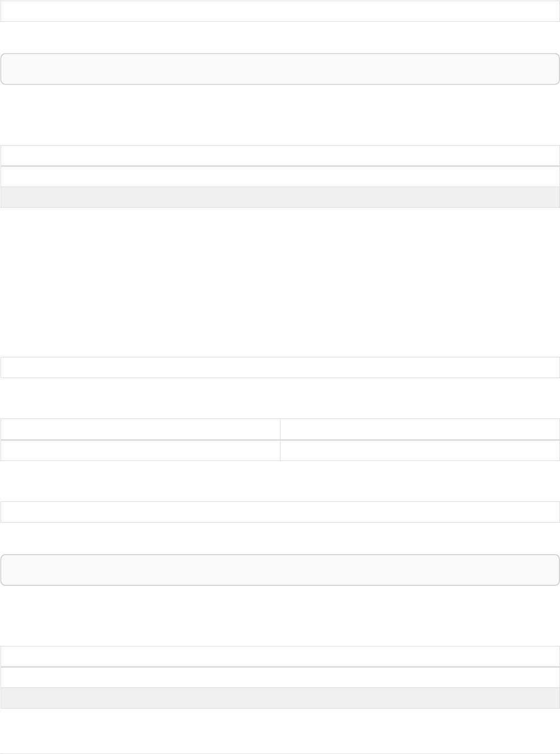The height and width of the screenshot is (754, 560).
Task: Click the thin empty box at the page top
Action: point(280,11)
